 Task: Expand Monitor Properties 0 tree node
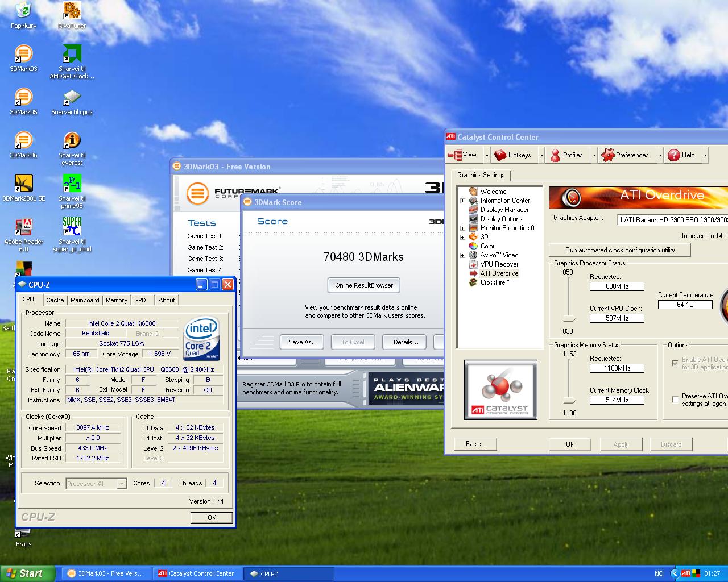[462, 228]
